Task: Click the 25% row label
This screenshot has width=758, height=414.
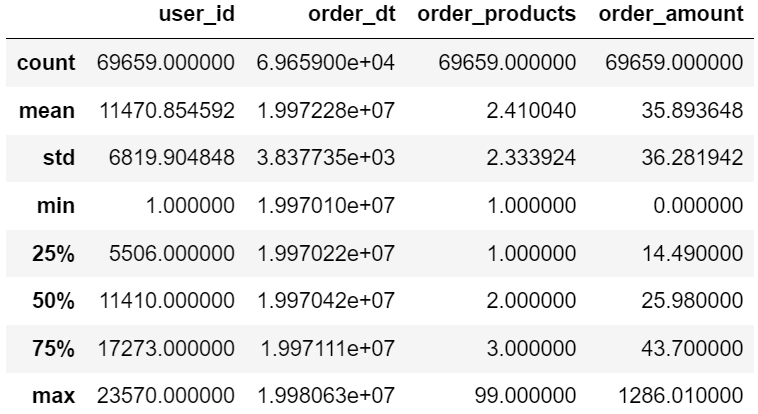Action: click(53, 253)
